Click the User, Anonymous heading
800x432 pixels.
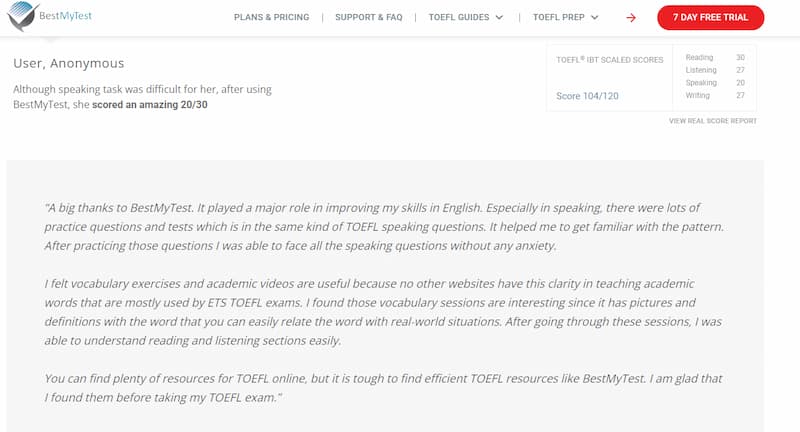[69, 63]
